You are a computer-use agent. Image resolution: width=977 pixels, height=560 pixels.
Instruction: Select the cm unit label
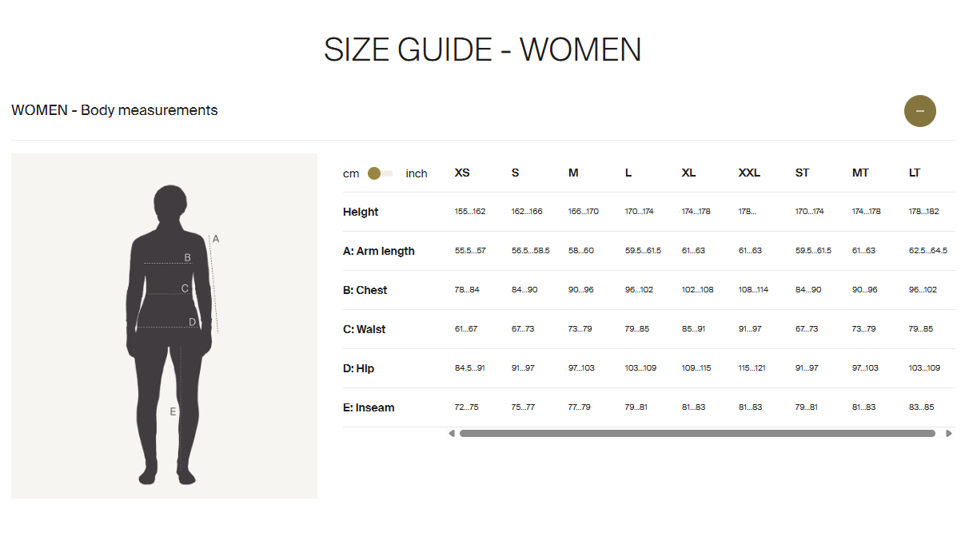point(351,173)
